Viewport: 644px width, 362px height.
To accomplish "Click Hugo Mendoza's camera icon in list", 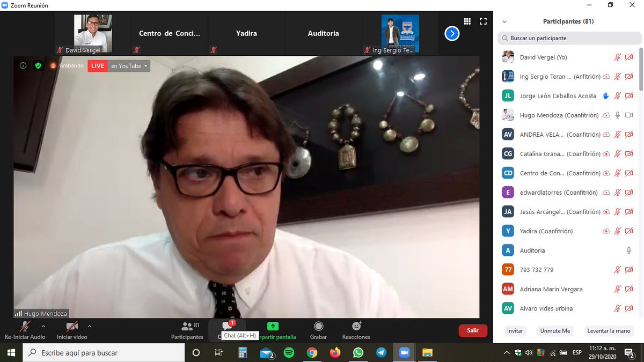I will pos(629,115).
